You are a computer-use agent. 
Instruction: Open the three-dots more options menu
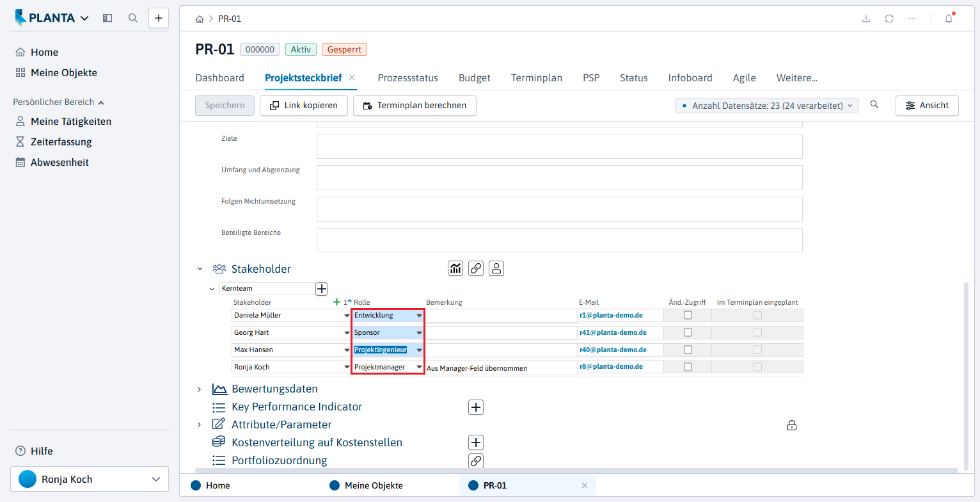click(x=912, y=19)
